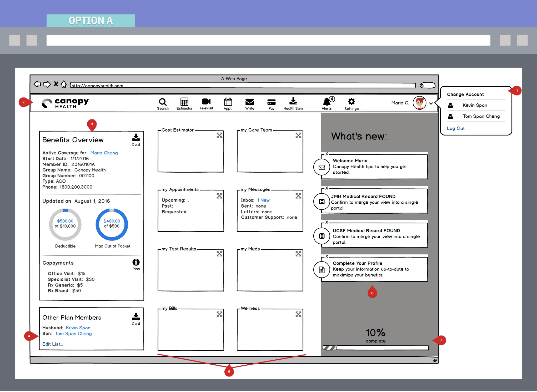The width and height of the screenshot is (537, 392).
Task: Open Welcome Maria tips message
Action: (375, 167)
